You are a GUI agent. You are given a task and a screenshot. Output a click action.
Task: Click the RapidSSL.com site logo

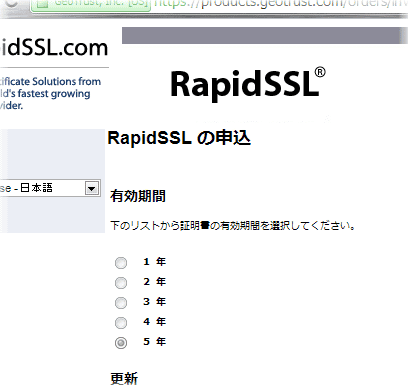coord(54,48)
